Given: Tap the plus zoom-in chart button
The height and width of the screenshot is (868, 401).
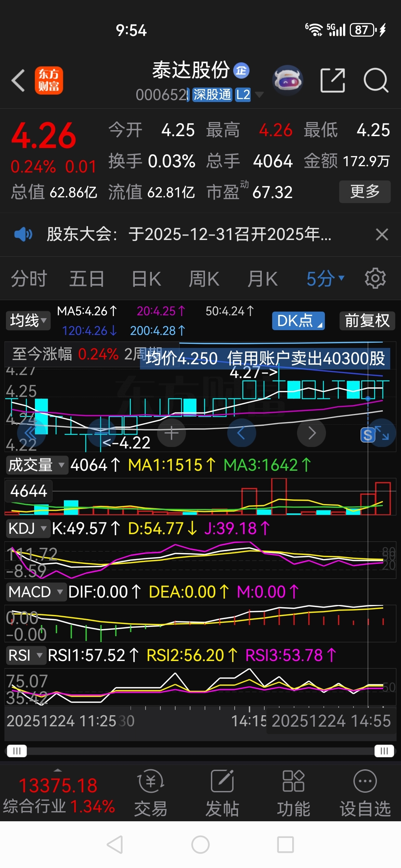Looking at the screenshot, I should (x=171, y=433).
